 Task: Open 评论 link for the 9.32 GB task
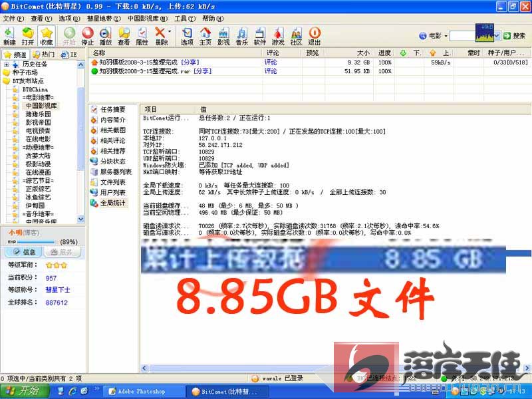coord(271,63)
